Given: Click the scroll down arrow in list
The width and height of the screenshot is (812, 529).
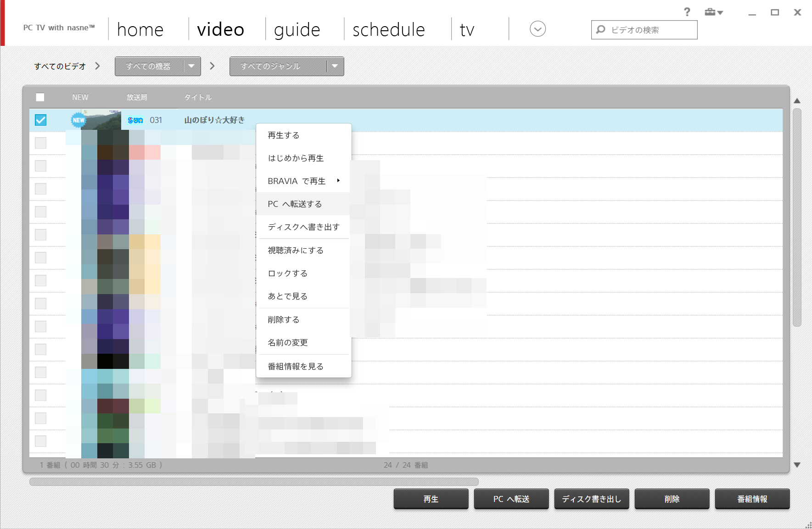Looking at the screenshot, I should pyautogui.click(x=797, y=465).
